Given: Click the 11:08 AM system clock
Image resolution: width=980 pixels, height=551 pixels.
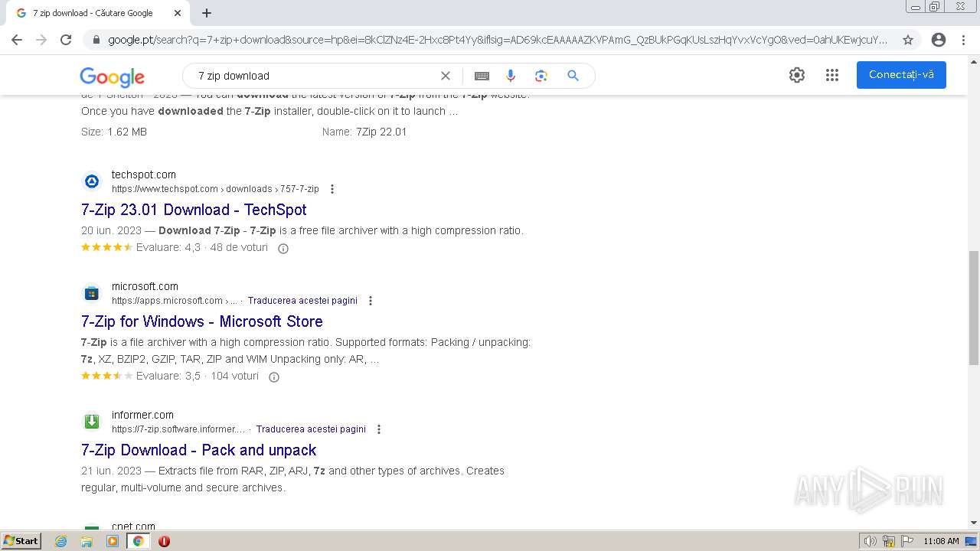Looking at the screenshot, I should click(x=941, y=541).
